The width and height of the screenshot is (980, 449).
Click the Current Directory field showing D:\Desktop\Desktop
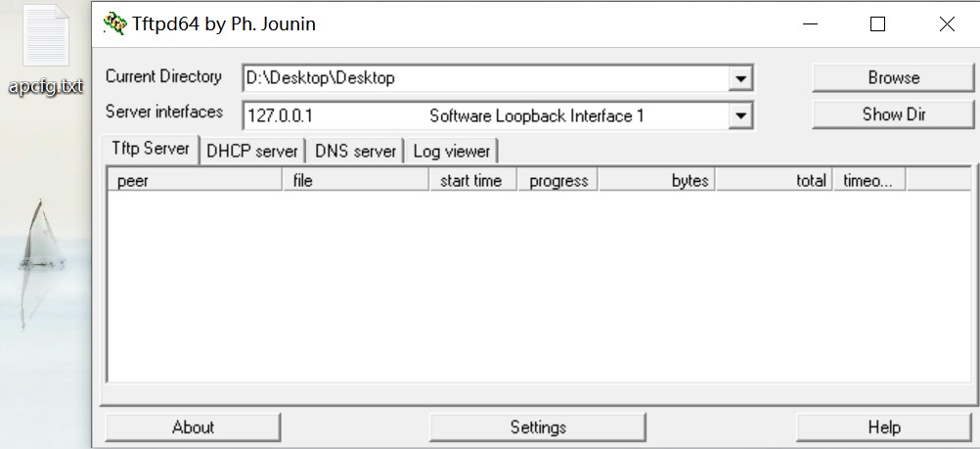click(x=498, y=78)
